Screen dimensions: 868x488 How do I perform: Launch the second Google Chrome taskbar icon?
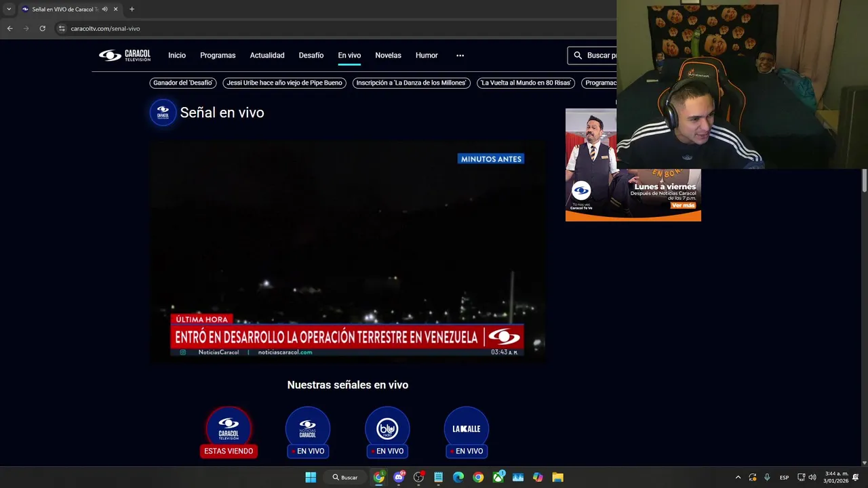[478, 477]
